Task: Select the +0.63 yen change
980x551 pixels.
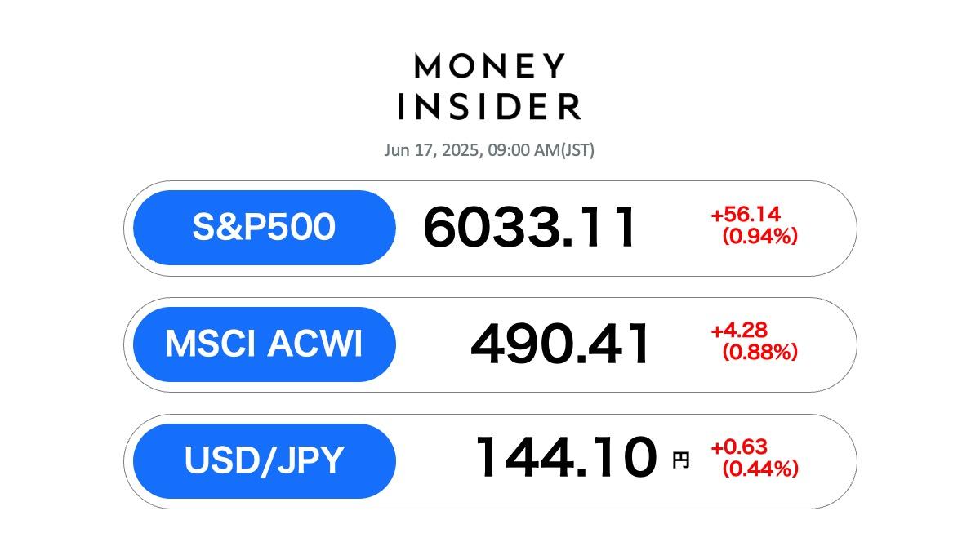Action: [738, 447]
